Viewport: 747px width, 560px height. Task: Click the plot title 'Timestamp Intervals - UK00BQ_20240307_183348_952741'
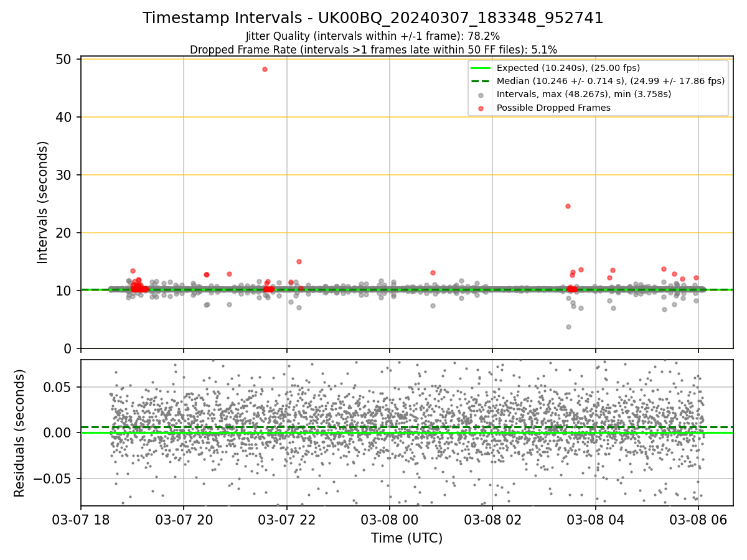click(x=373, y=18)
